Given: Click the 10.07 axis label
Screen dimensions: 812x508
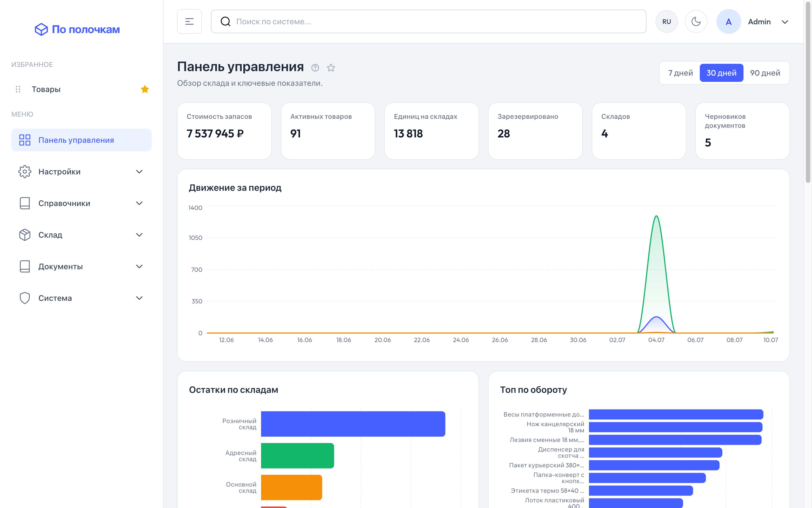Looking at the screenshot, I should 770,340.
